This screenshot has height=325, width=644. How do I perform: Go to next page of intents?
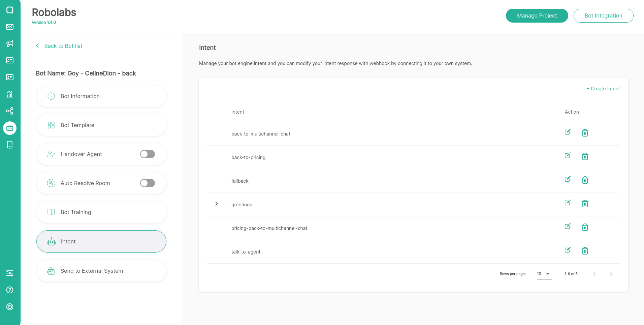click(x=611, y=274)
